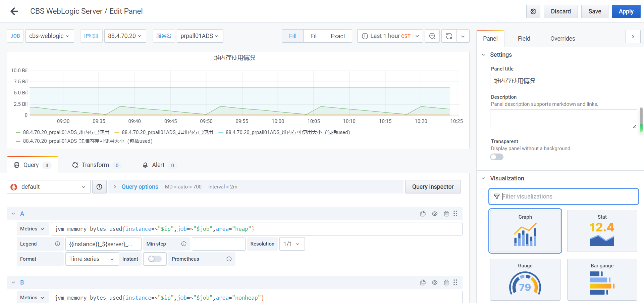Collapse query B row

pyautogui.click(x=13, y=283)
